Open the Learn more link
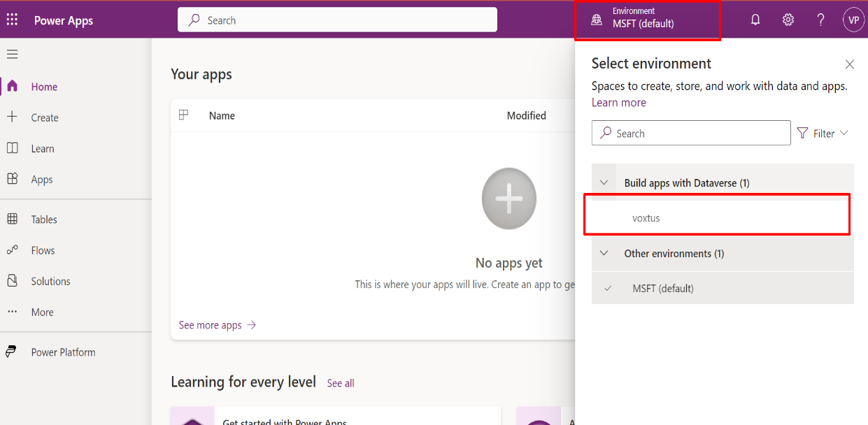The width and height of the screenshot is (868, 425). coord(619,102)
